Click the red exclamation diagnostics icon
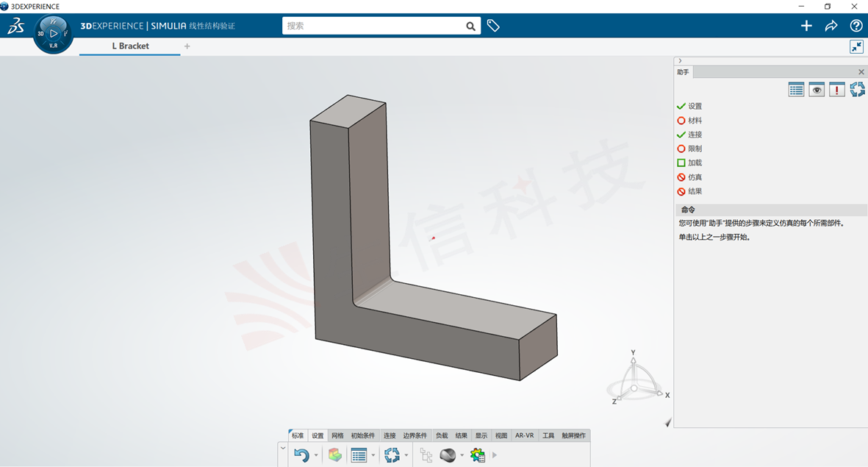Image resolution: width=868 pixels, height=467 pixels. (836, 90)
